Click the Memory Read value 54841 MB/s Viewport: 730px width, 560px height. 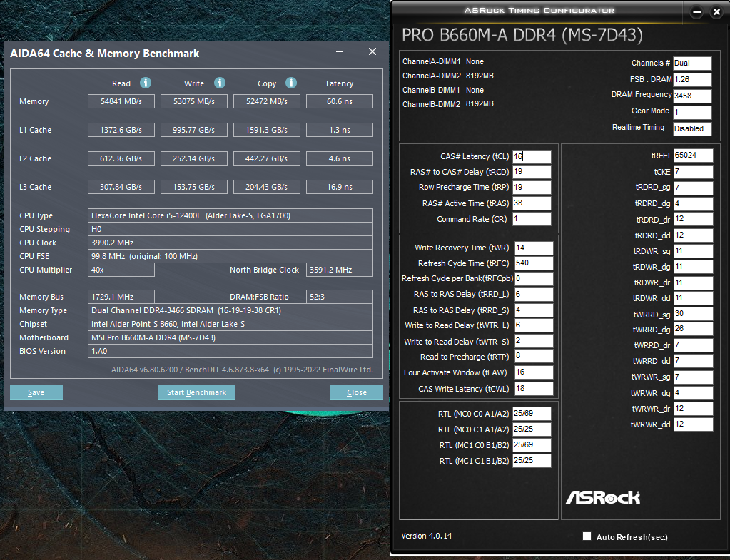pyautogui.click(x=121, y=101)
